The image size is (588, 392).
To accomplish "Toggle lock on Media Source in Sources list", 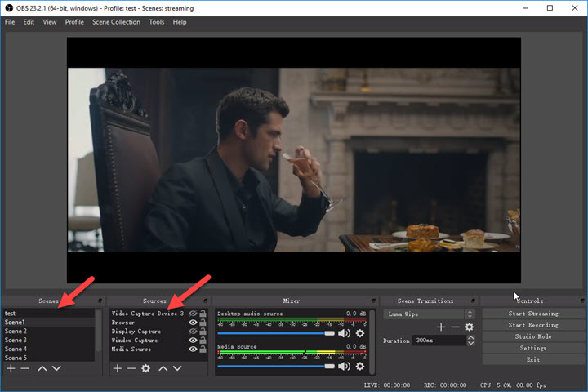I will tap(203, 350).
